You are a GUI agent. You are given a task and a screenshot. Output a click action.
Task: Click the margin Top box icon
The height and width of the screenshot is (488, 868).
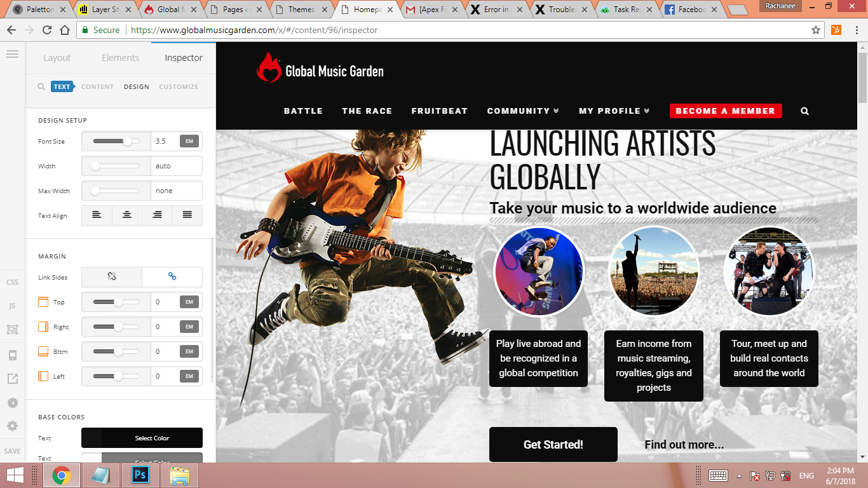coord(43,302)
